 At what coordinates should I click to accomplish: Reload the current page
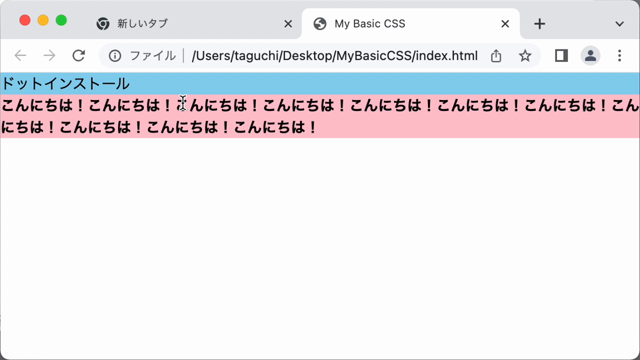point(78,56)
